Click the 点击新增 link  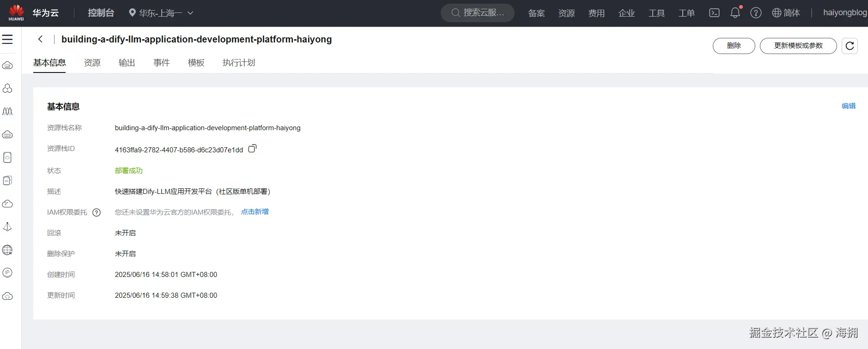pos(255,212)
